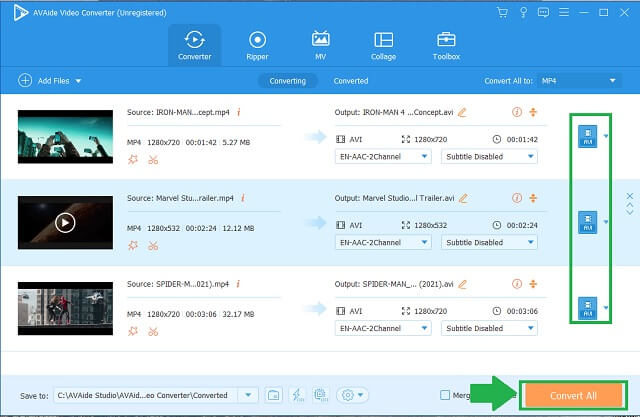The height and width of the screenshot is (417, 640).
Task: Click the Save to path field
Action: [x=146, y=395]
